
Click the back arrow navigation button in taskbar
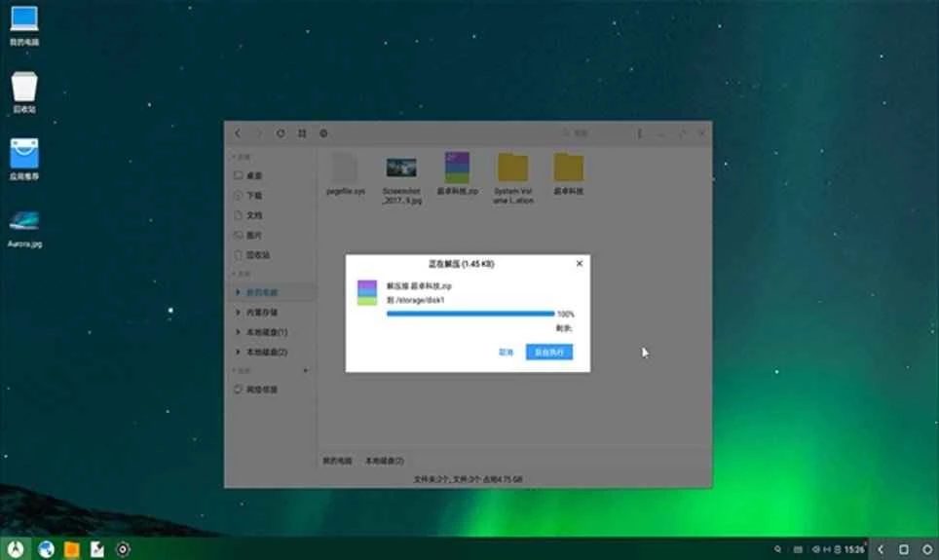pyautogui.click(x=881, y=549)
